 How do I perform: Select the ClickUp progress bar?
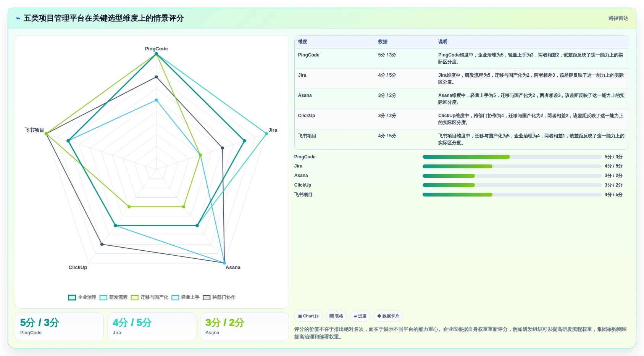512,185
